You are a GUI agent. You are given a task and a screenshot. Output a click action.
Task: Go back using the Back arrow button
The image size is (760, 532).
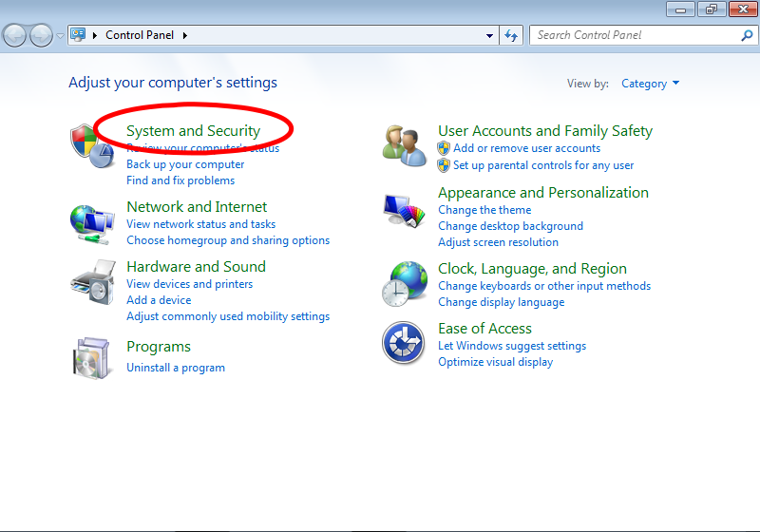pos(15,35)
